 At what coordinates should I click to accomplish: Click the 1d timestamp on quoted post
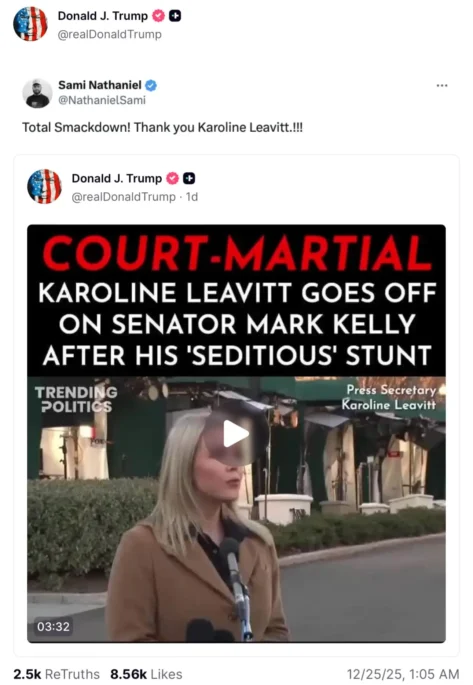point(192,197)
